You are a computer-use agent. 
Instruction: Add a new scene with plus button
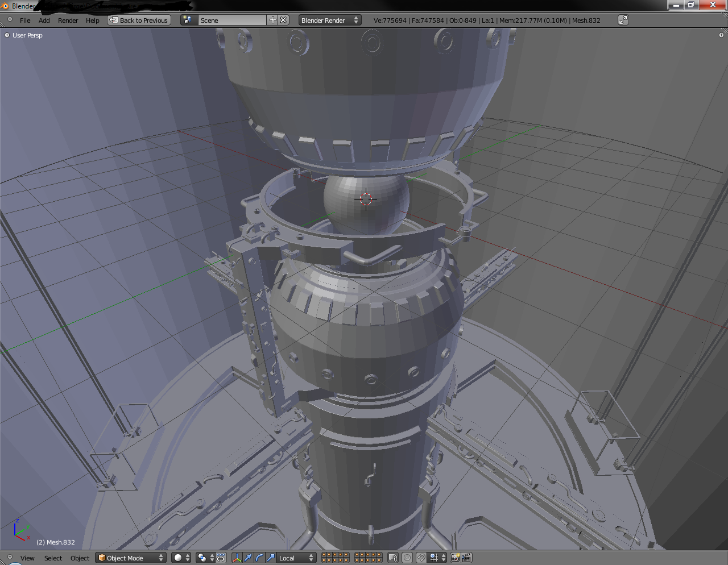[273, 20]
